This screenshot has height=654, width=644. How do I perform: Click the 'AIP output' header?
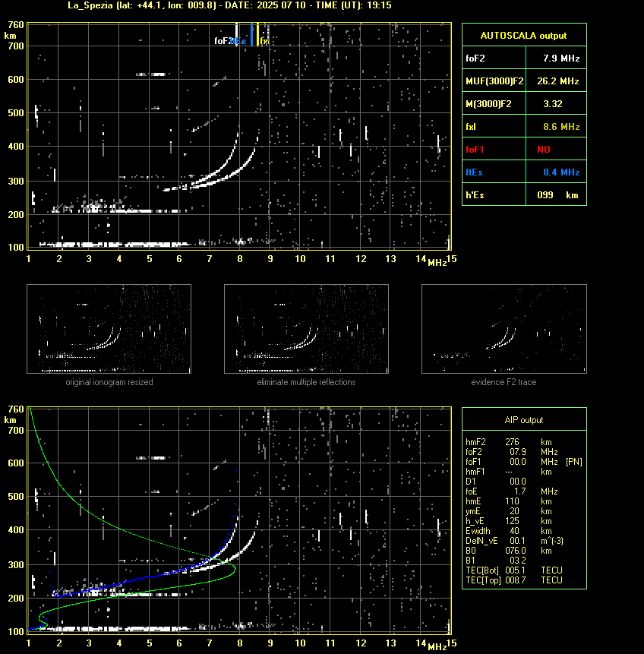pyautogui.click(x=524, y=420)
